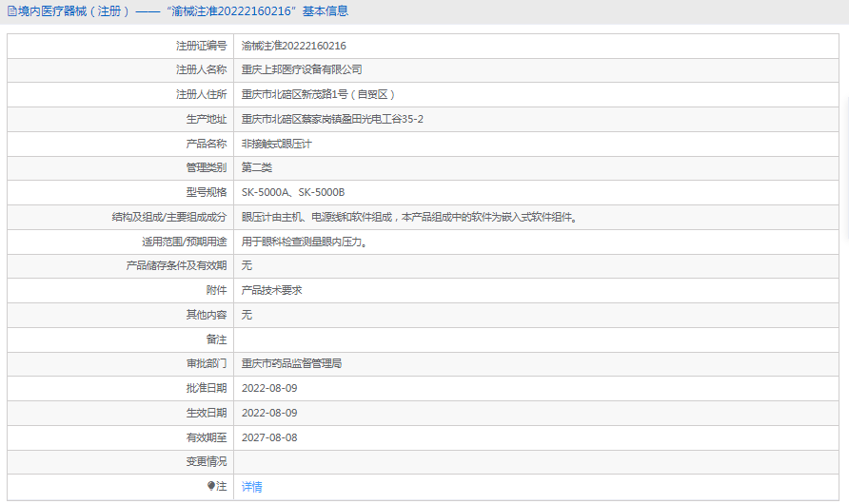Click the 型号规格 row label
Screen dimensions: 849x504
[207, 192]
